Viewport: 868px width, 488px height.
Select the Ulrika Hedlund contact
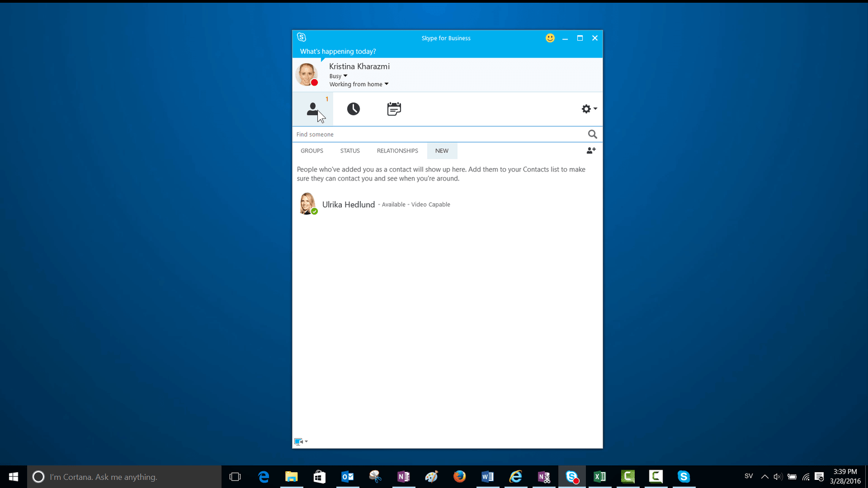[348, 204]
